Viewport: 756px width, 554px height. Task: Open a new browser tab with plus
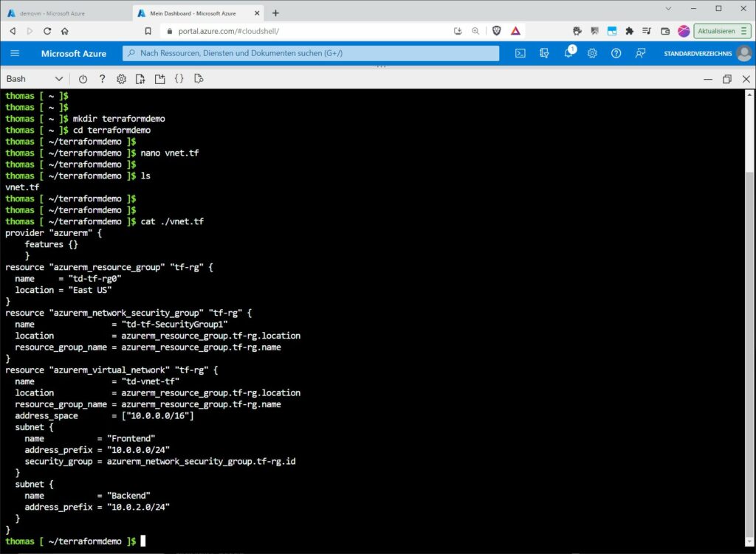[x=275, y=13]
